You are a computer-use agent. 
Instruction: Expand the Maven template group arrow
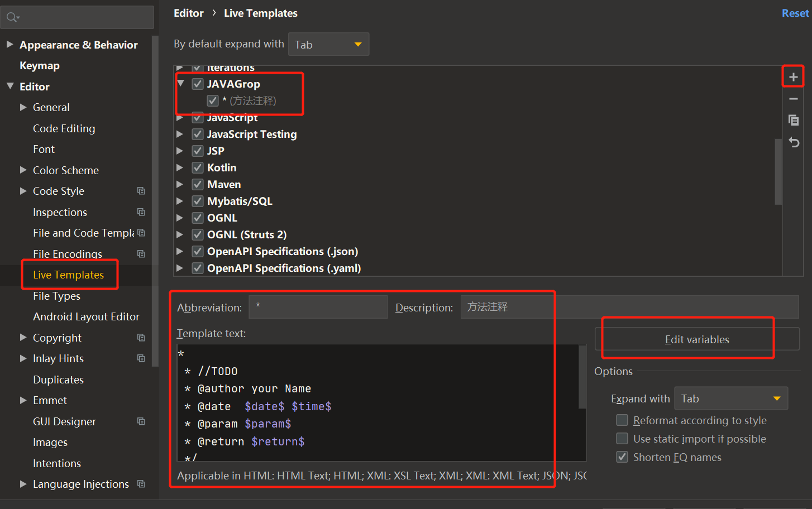(x=180, y=184)
